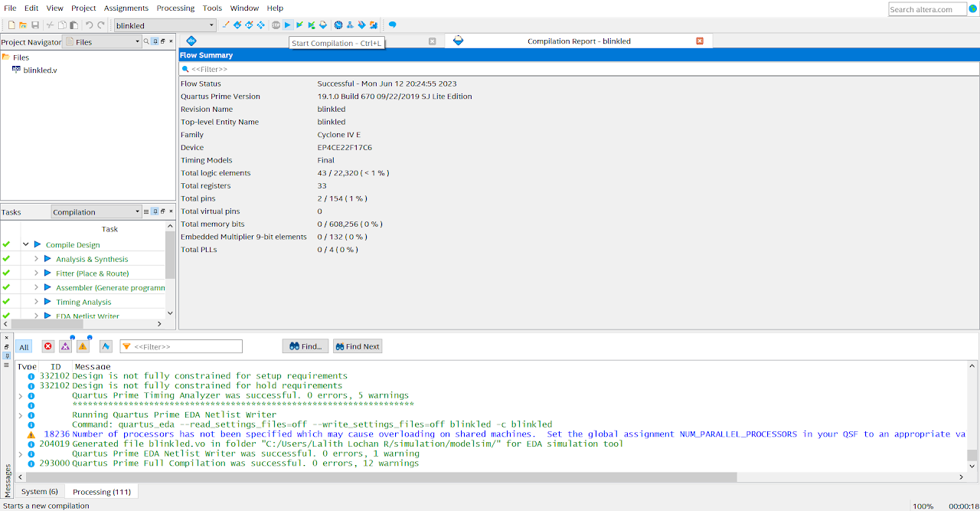Click the messages filter input field
This screenshot has height=511, width=980.
[181, 347]
